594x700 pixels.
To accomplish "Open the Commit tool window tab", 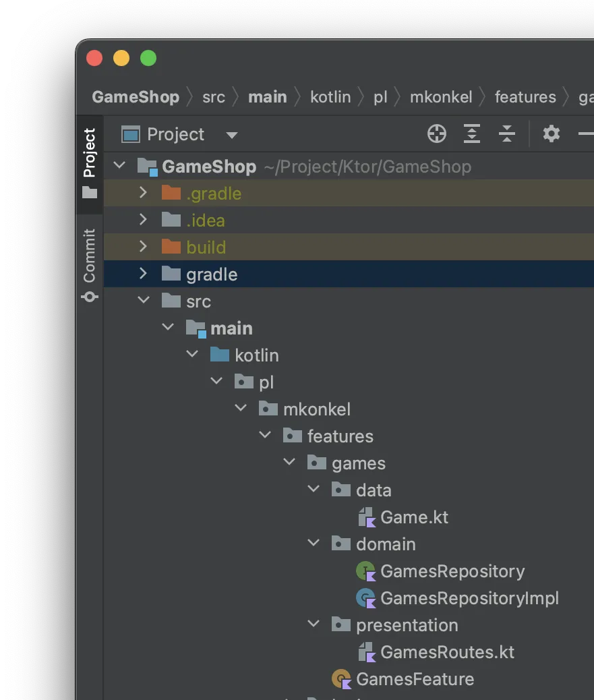I will [x=90, y=265].
